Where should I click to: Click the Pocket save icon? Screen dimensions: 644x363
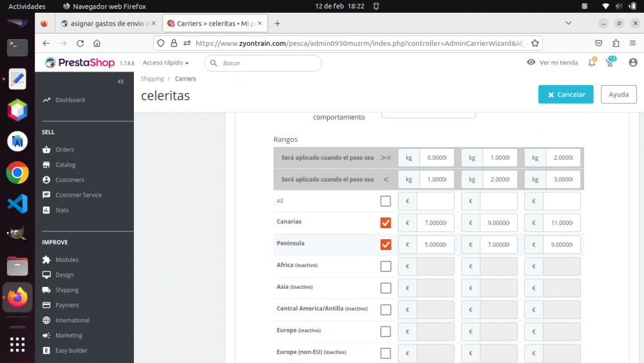[x=599, y=43]
